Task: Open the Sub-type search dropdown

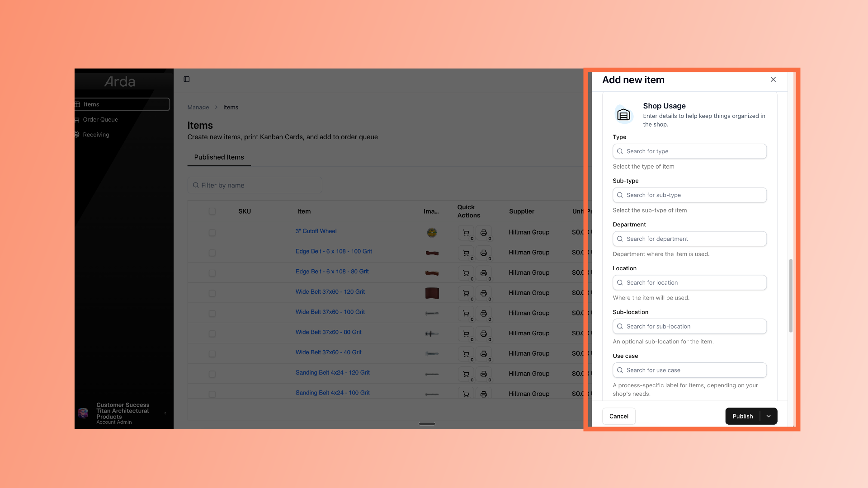Action: 689,195
